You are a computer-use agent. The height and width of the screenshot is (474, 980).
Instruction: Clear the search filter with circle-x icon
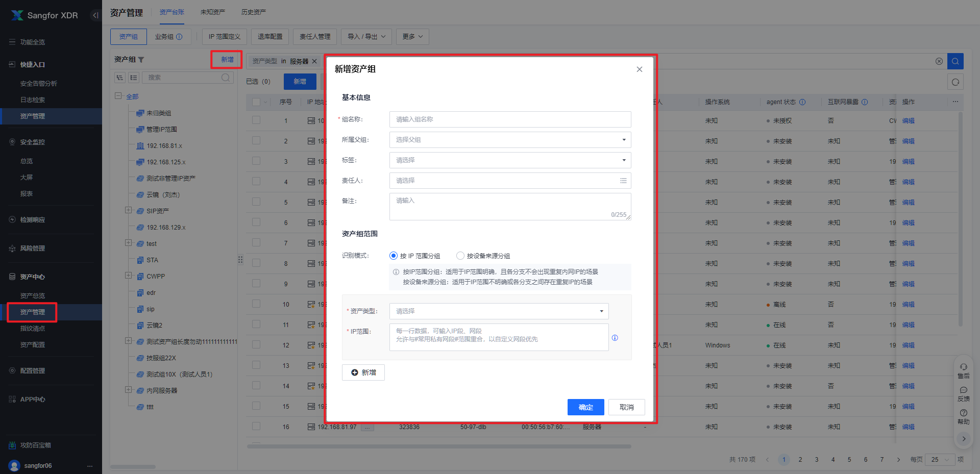tap(939, 61)
